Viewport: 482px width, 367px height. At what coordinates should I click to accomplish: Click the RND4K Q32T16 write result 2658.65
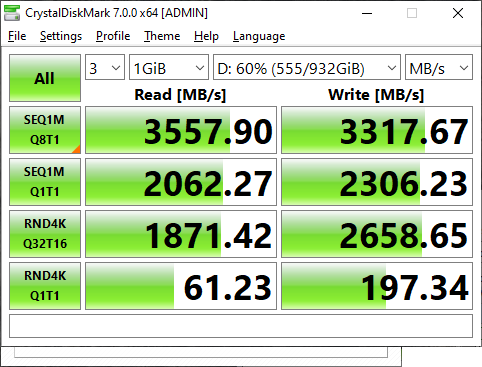click(x=377, y=234)
